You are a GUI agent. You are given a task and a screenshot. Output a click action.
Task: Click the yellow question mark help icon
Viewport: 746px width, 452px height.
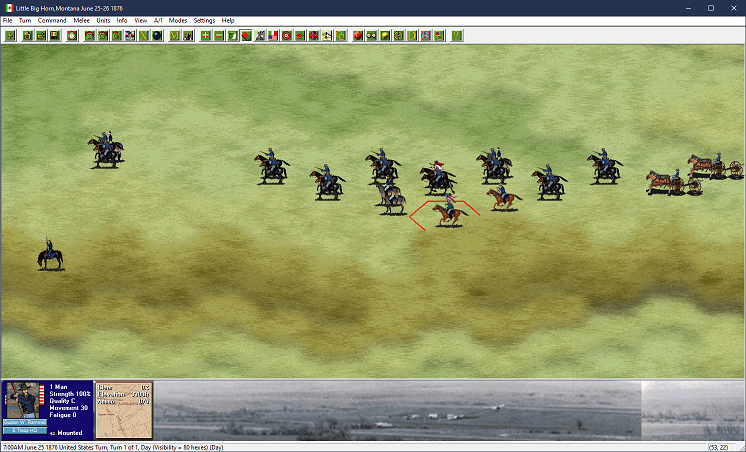pos(457,36)
